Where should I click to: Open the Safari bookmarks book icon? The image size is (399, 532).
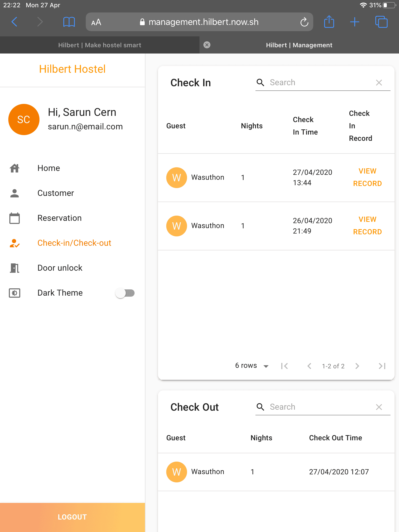(69, 22)
